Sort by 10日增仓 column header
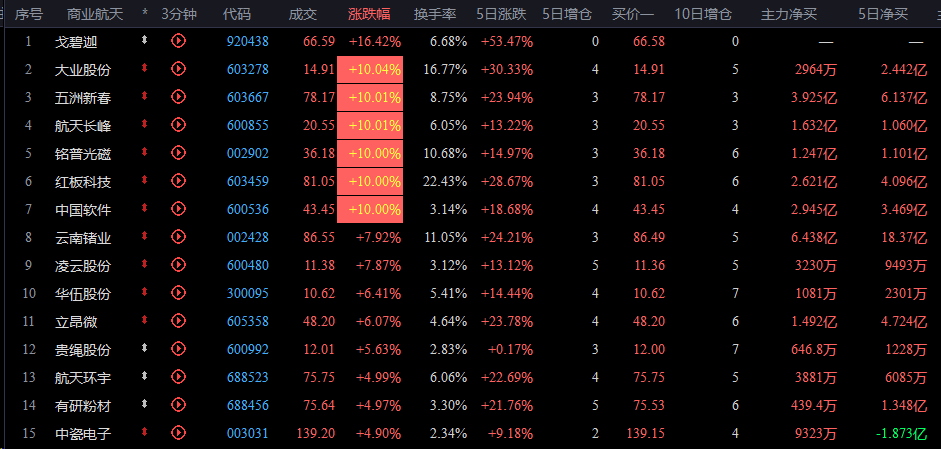This screenshot has width=941, height=449. pyautogui.click(x=703, y=14)
